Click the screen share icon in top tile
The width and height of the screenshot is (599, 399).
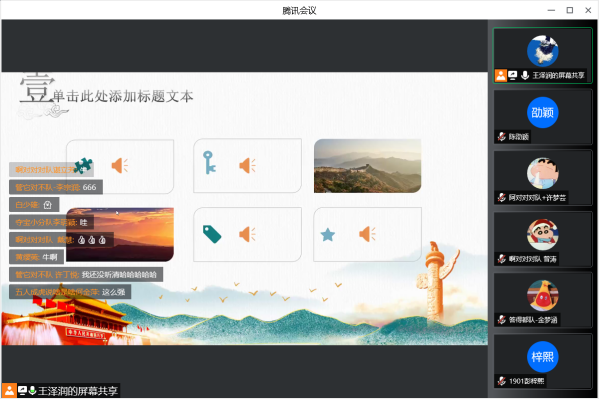click(x=513, y=75)
